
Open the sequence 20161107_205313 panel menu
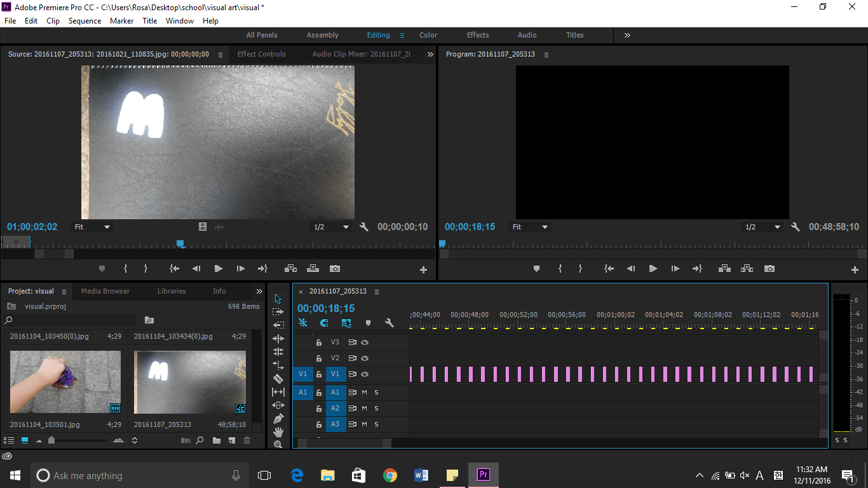click(x=377, y=291)
